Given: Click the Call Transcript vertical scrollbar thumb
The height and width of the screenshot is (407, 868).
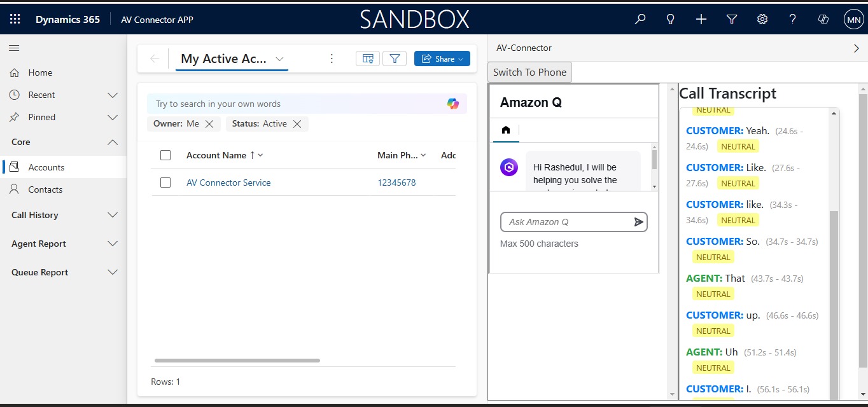Looking at the screenshot, I should [x=834, y=305].
